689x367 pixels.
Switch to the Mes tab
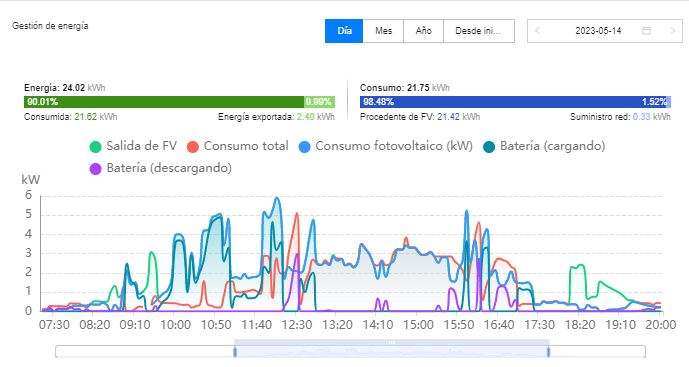[x=383, y=31]
